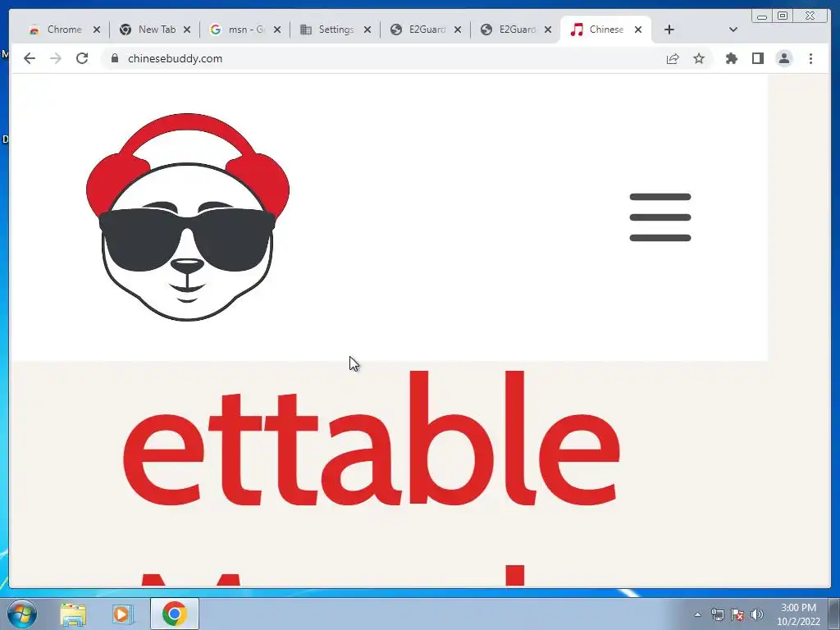Close the New Tab tab
840x630 pixels.
pos(187,30)
